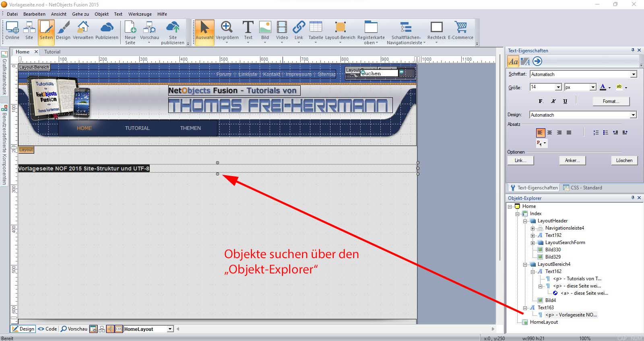644x341 pixels.
Task: Select the Tabelle tool
Action: click(316, 31)
